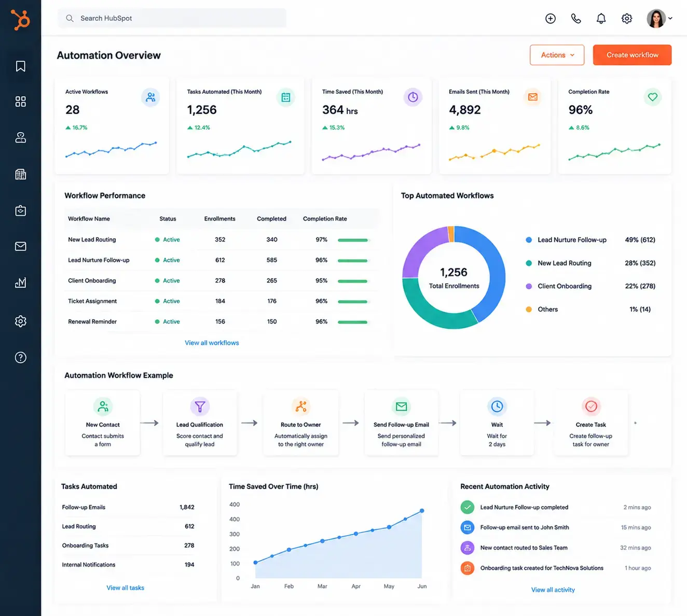
Task: Click the Client Onboarding purple legend dot
Action: [x=529, y=286]
